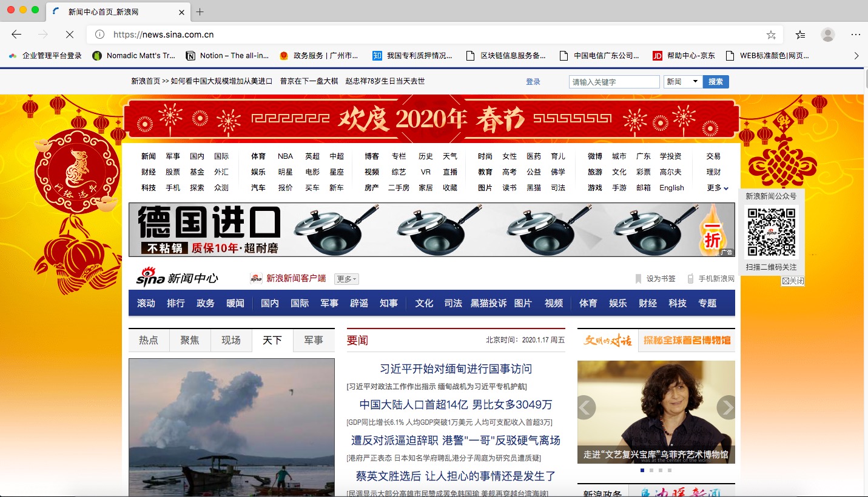Screen dimensions: 868x497
Task: Expand 更多 in the top navigation grid
Action: (718, 188)
